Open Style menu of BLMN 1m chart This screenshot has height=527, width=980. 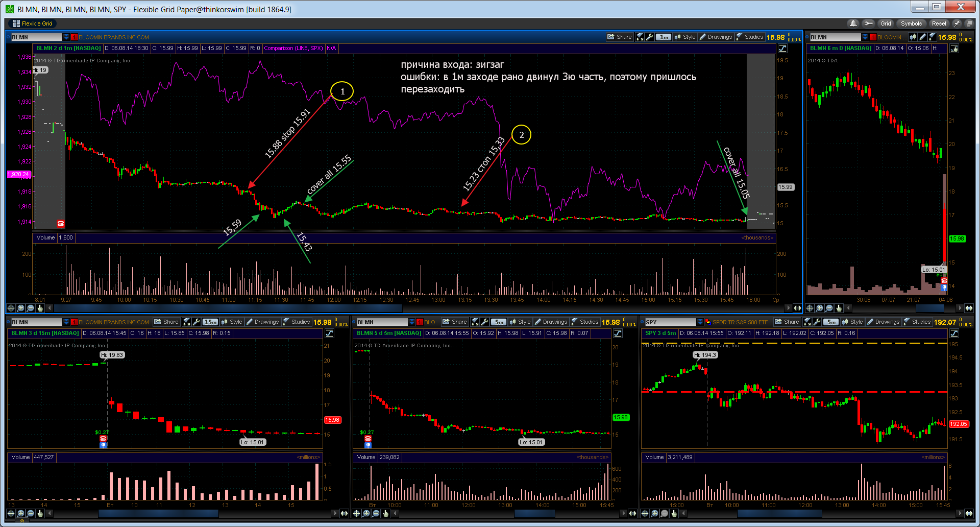(x=685, y=37)
